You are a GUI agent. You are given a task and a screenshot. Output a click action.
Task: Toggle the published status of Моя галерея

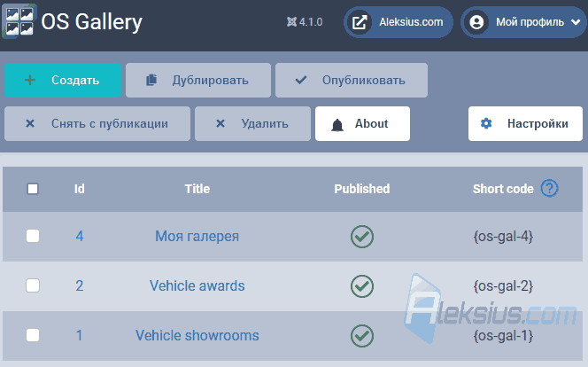362,237
